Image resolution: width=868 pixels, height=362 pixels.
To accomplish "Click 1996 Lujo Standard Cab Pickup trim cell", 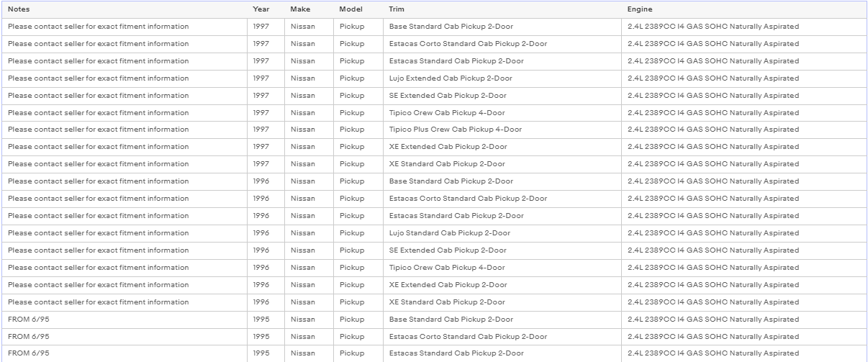I will pos(502,233).
